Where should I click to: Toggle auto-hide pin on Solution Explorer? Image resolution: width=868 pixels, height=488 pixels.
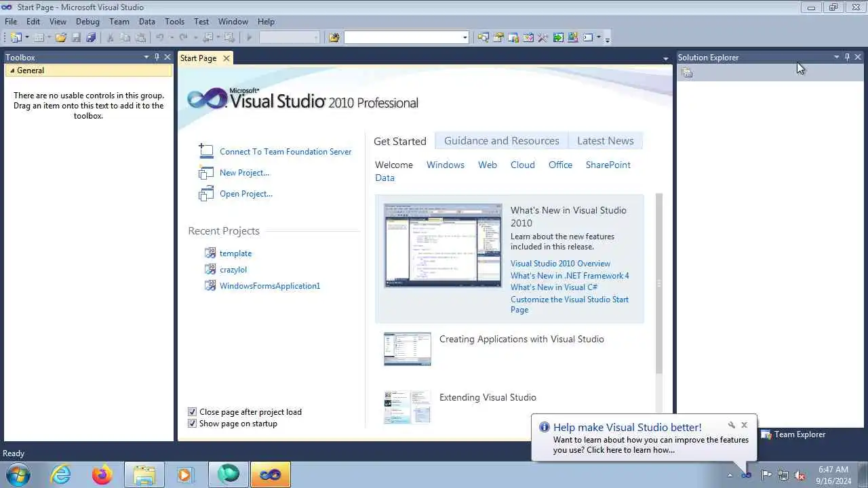click(847, 57)
